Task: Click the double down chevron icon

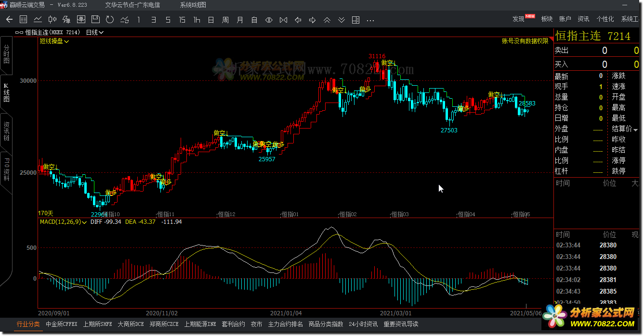Action: pyautogui.click(x=341, y=20)
